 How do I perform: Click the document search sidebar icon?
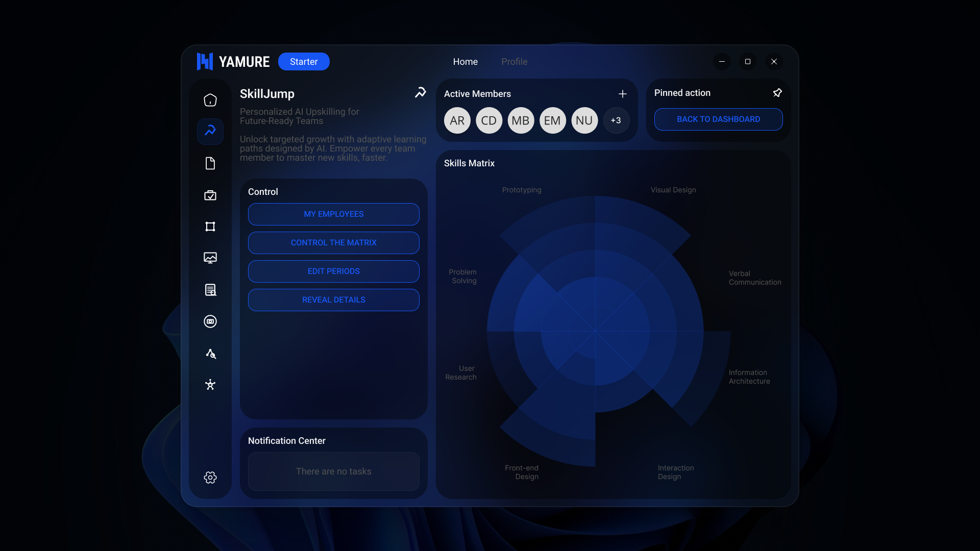[x=210, y=290]
